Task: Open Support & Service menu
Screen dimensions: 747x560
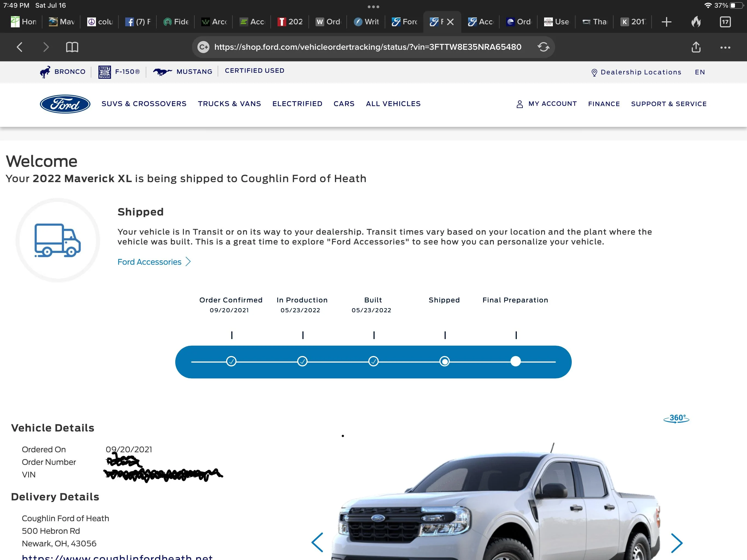Action: click(x=669, y=104)
